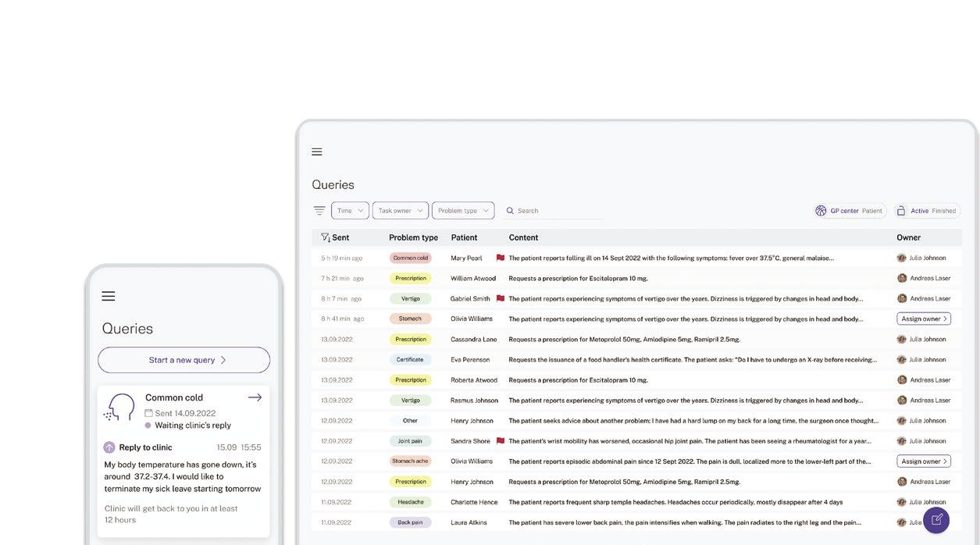This screenshot has height=545, width=980.
Task: Click owner name Julia Johnson in Charlotte Hence row
Action: (928, 502)
